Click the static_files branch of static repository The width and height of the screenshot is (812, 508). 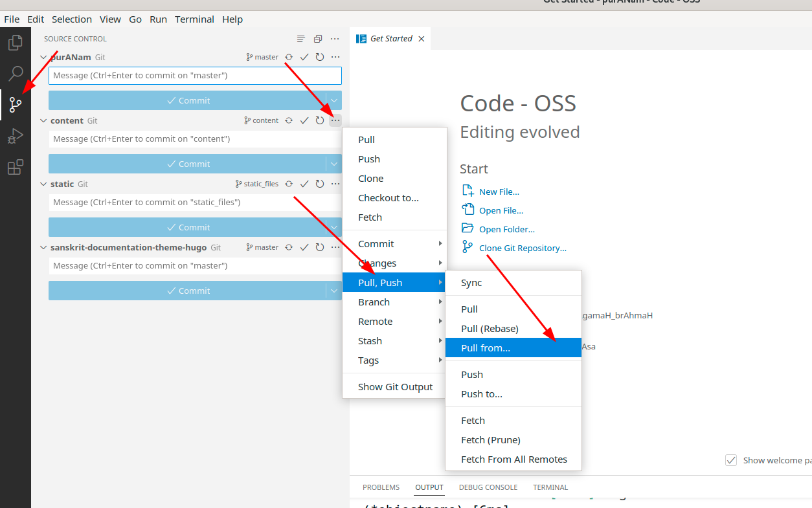pos(257,184)
